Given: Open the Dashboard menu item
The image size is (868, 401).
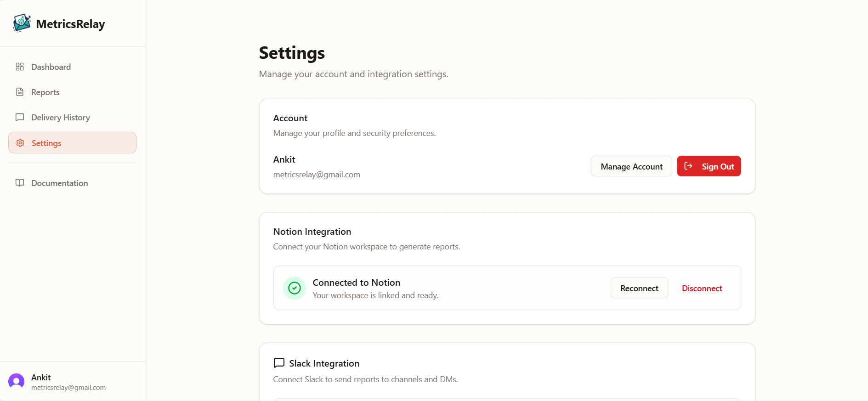Looking at the screenshot, I should click(72, 67).
